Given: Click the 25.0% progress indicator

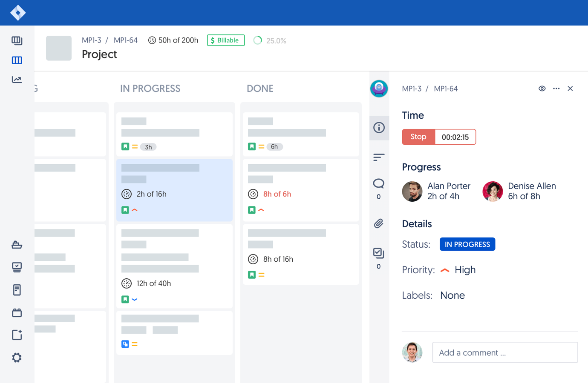Looking at the screenshot, I should (270, 40).
